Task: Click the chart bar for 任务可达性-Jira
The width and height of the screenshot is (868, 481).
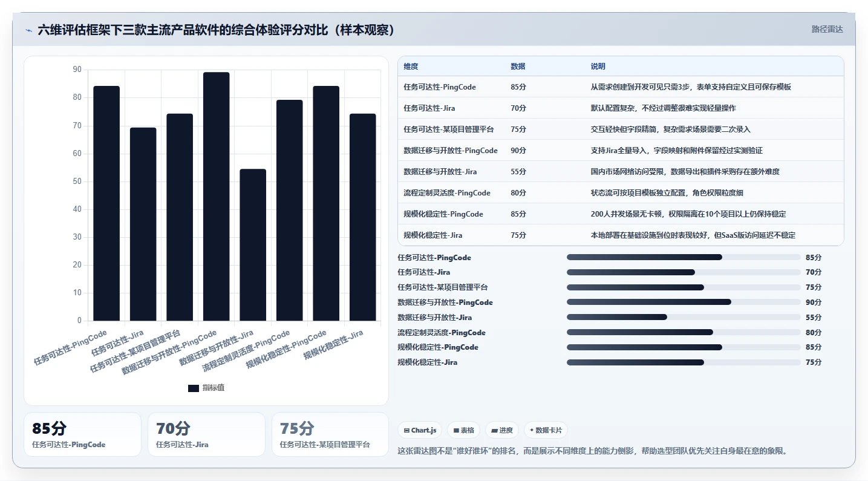Action: coord(143,224)
